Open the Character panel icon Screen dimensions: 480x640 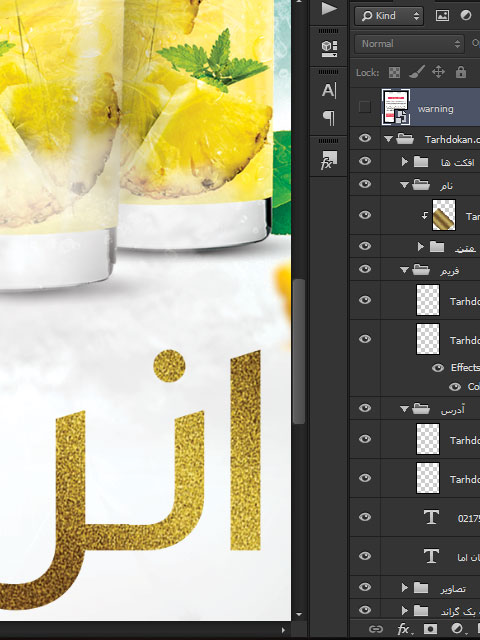tap(329, 90)
